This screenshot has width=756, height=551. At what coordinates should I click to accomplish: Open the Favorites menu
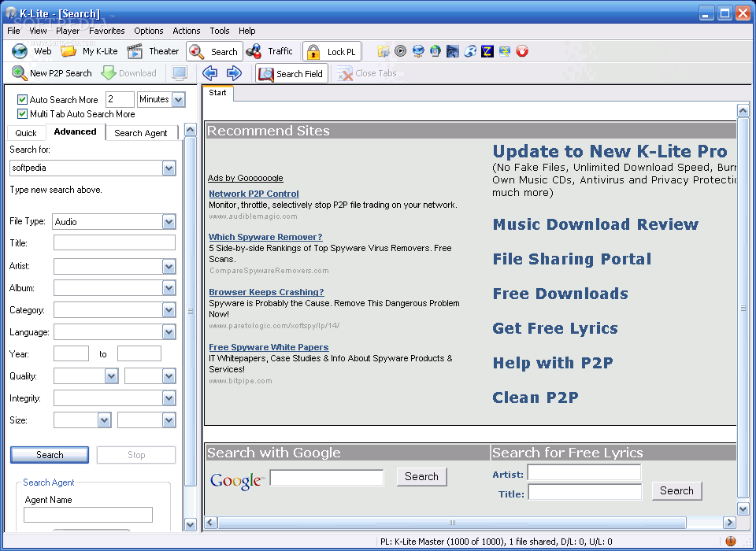point(107,31)
